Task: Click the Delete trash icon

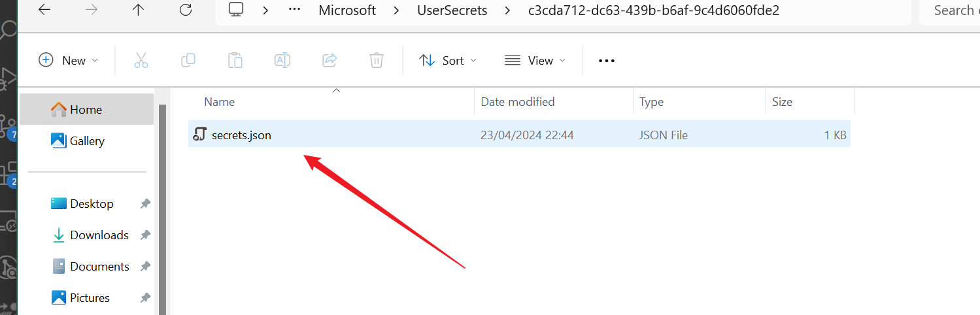Action: pos(377,60)
